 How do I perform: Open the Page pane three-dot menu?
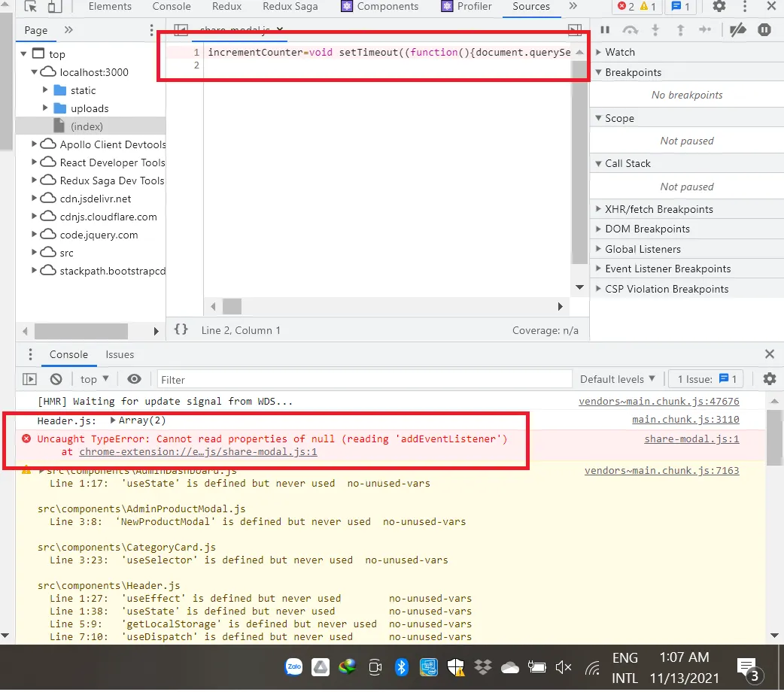coord(151,30)
